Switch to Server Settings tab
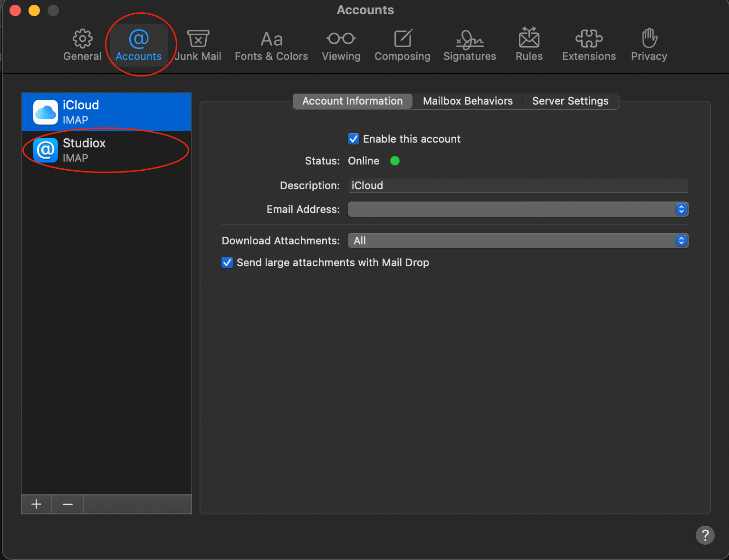The height and width of the screenshot is (560, 729). [x=570, y=101]
